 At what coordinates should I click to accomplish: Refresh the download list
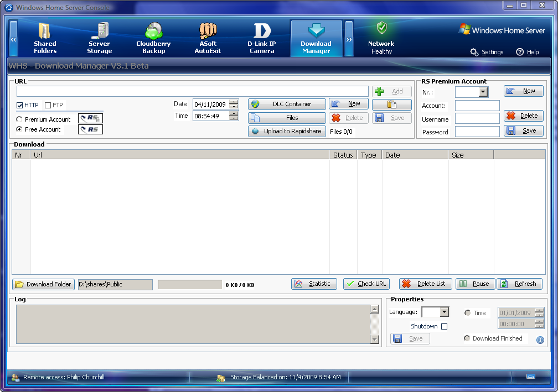point(520,284)
